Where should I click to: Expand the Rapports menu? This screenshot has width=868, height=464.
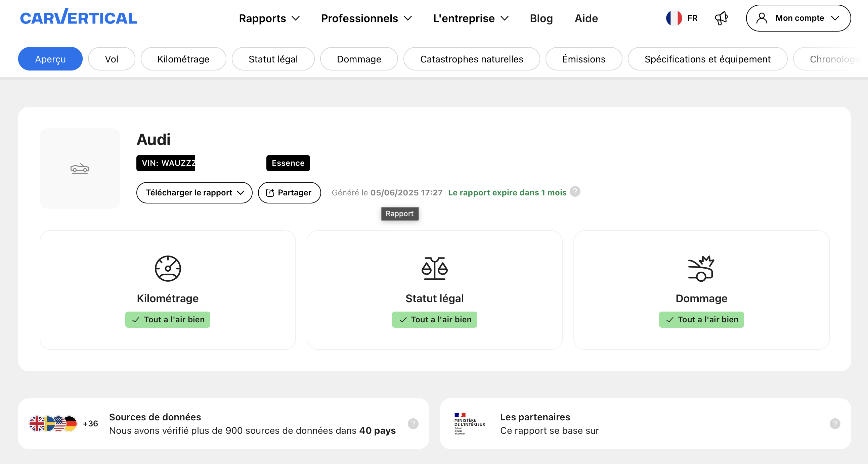pyautogui.click(x=269, y=18)
